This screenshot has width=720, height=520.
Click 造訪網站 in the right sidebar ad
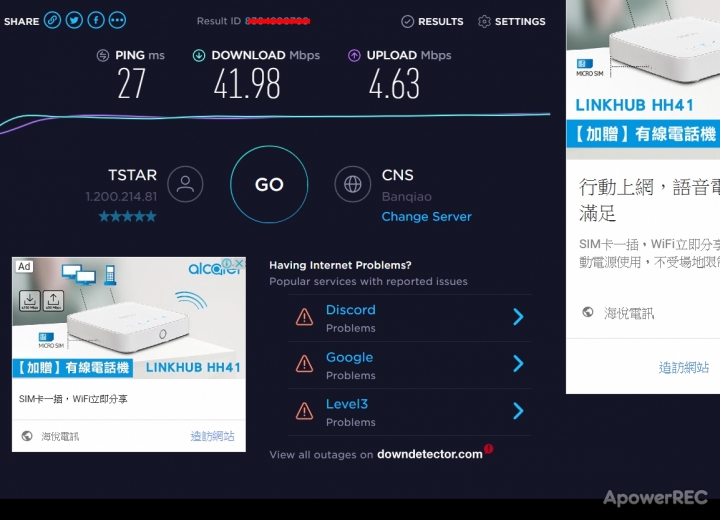[684, 367]
